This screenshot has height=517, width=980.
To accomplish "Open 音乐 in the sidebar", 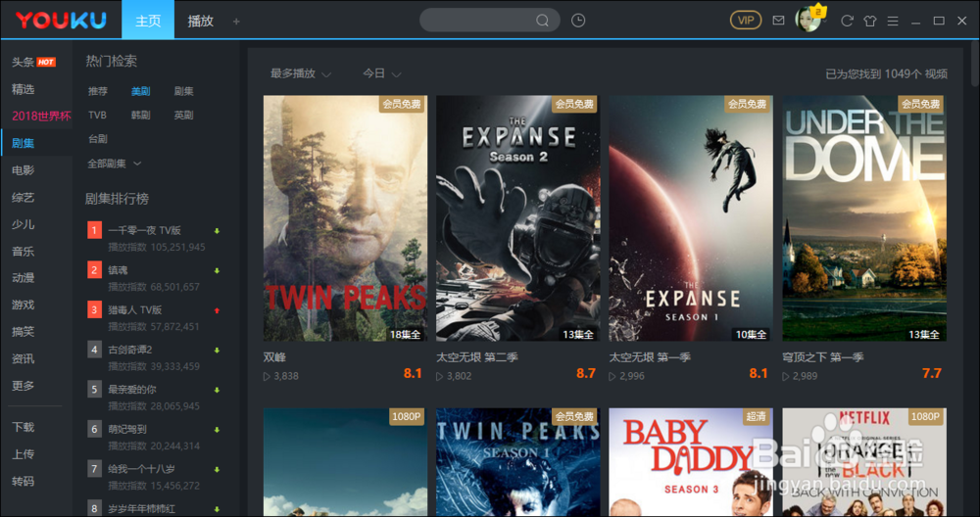I will click(x=24, y=251).
